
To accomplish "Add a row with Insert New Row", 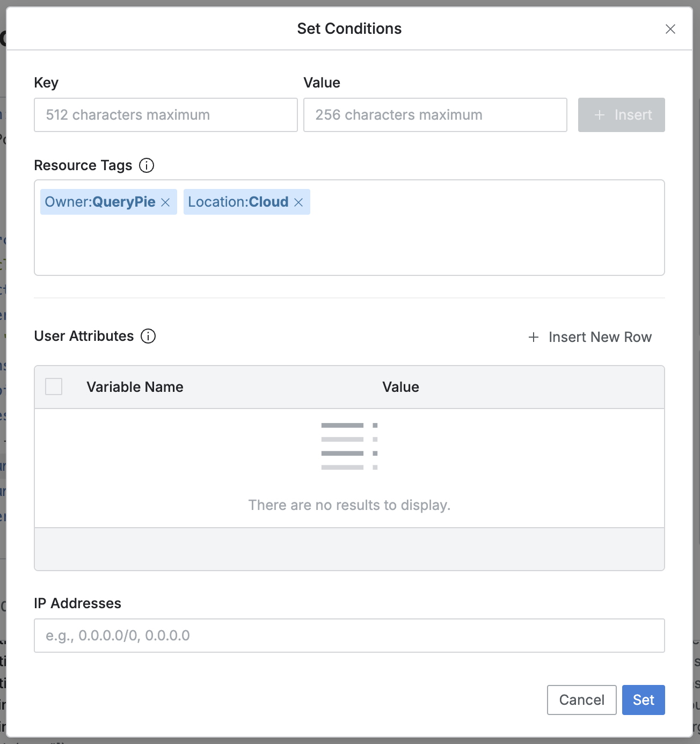I will (590, 337).
